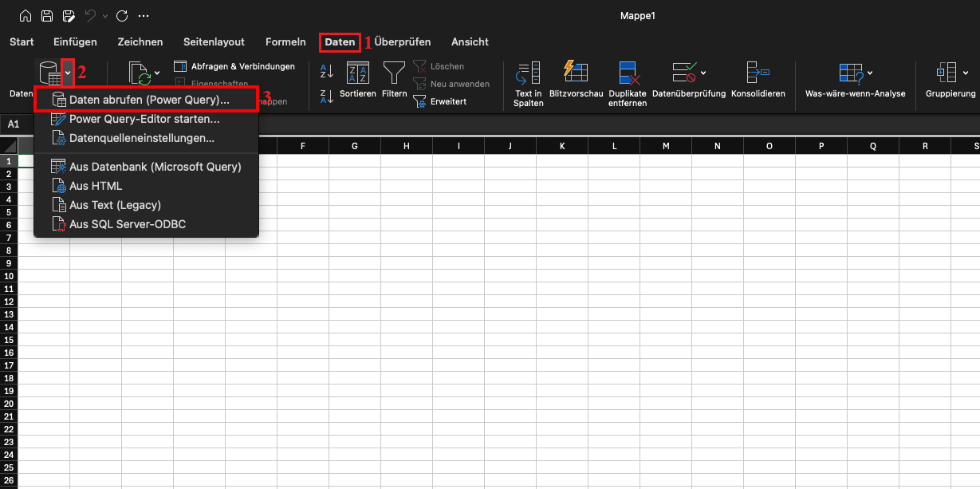
Task: Open the Sortieren dialog
Action: (x=358, y=73)
